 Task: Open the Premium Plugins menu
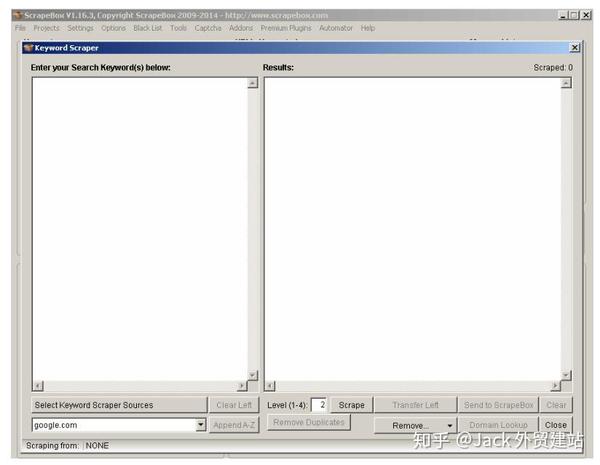click(x=286, y=28)
